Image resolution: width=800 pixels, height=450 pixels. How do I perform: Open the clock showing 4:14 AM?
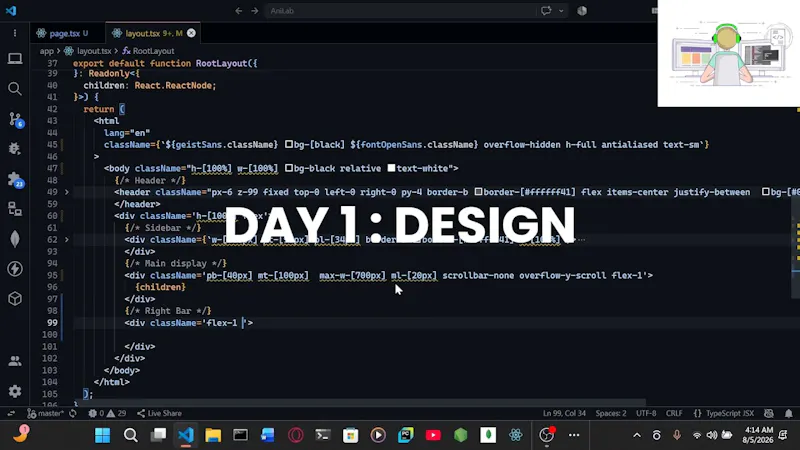pyautogui.click(x=758, y=435)
